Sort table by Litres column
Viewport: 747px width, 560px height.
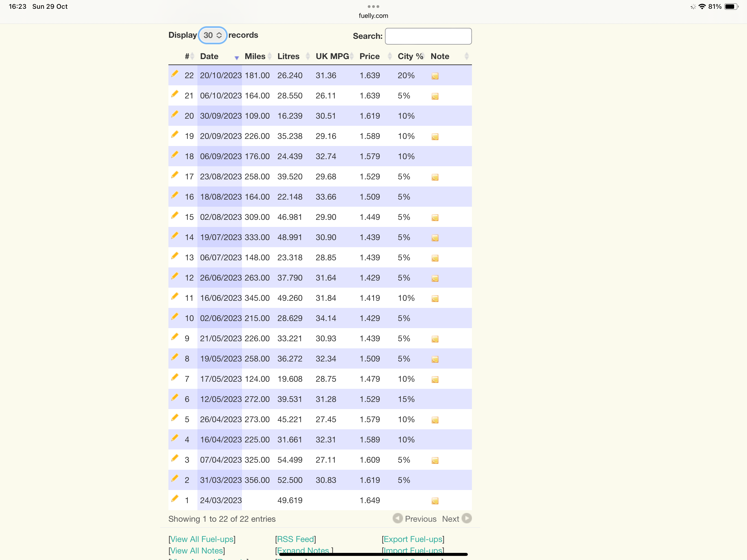click(293, 56)
